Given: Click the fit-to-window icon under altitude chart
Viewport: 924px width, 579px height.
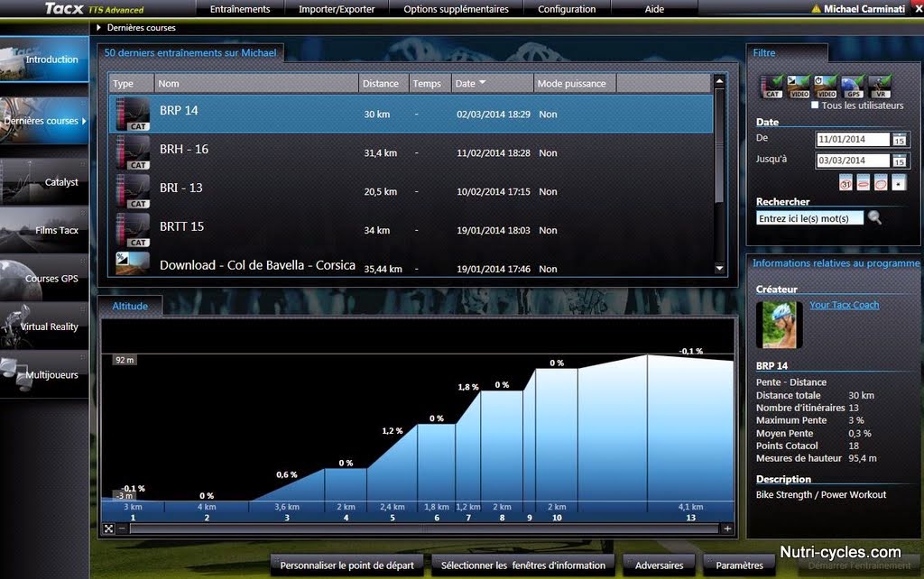Looking at the screenshot, I should click(x=108, y=528).
